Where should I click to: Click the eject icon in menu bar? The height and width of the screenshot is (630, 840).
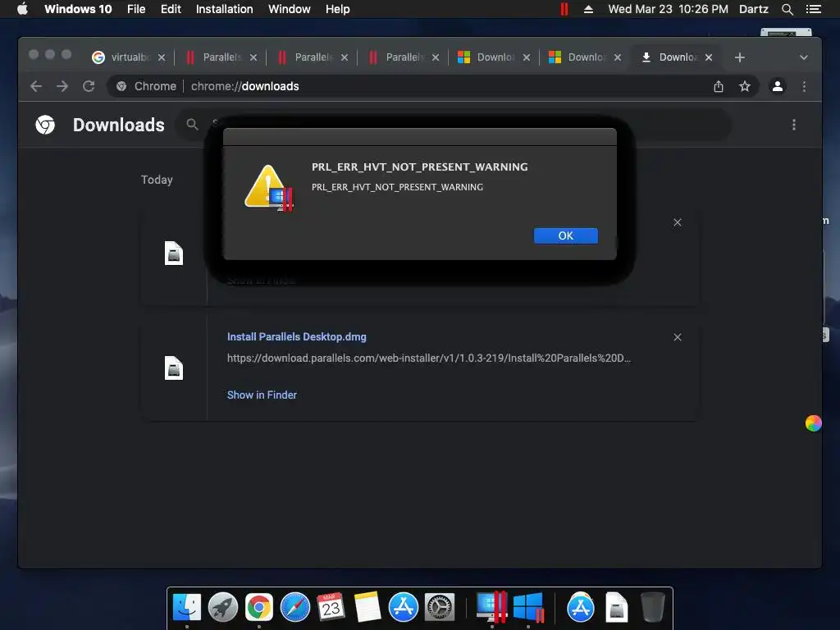click(x=588, y=9)
